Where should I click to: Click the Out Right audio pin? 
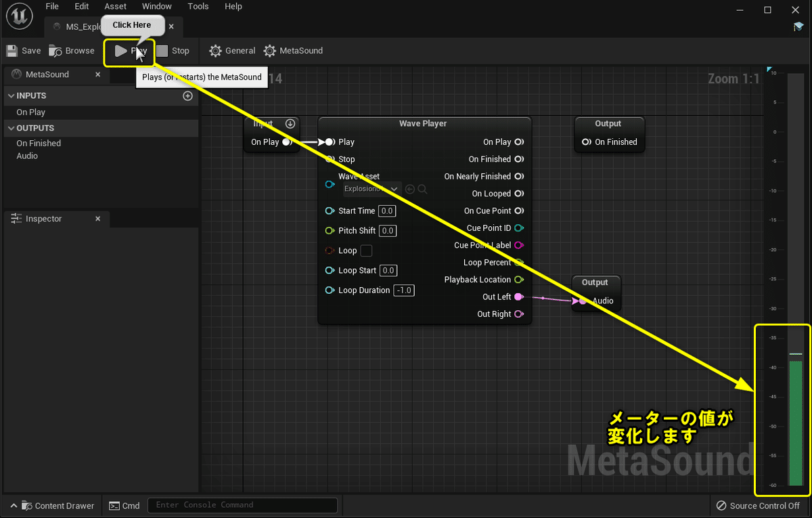pos(519,314)
